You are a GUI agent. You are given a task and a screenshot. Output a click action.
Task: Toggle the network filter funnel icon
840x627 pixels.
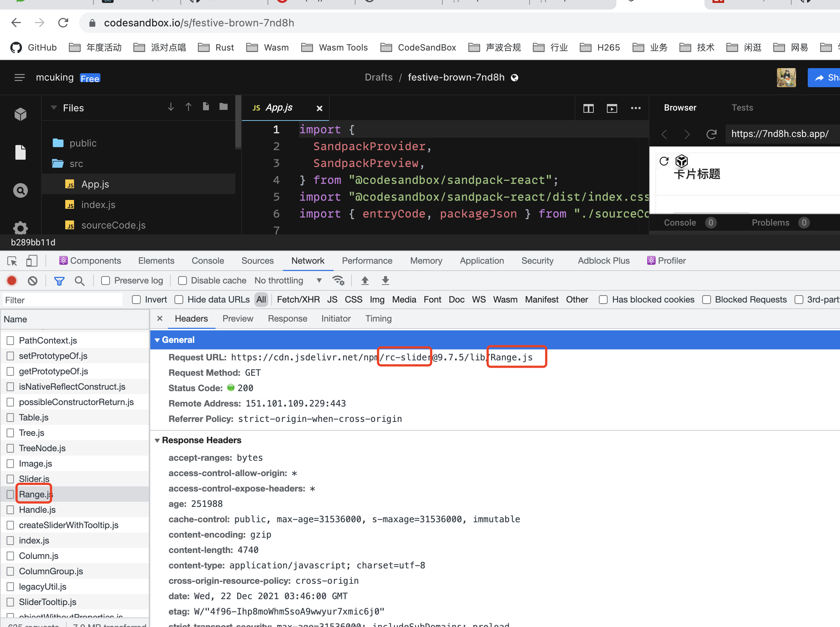[x=59, y=281]
